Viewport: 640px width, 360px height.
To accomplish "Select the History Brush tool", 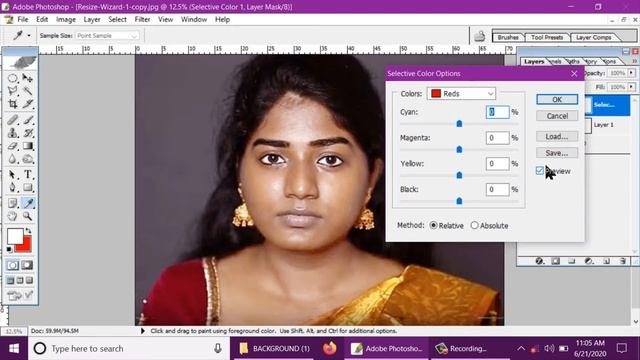I will coord(28,133).
